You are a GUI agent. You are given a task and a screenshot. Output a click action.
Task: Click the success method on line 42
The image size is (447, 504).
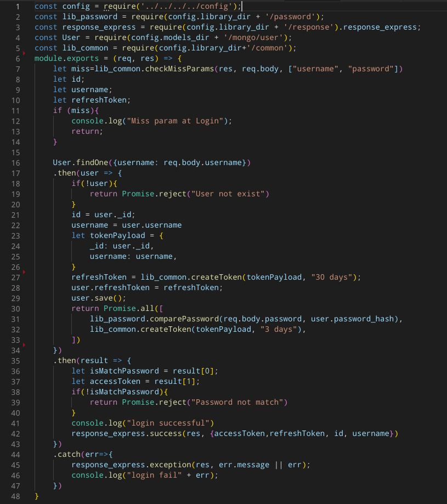[166, 433]
